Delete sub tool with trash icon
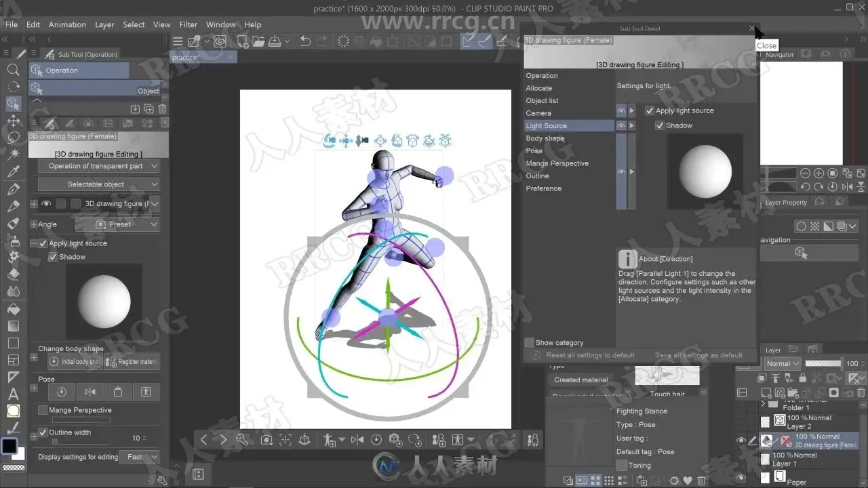 pyautogui.click(x=162, y=108)
